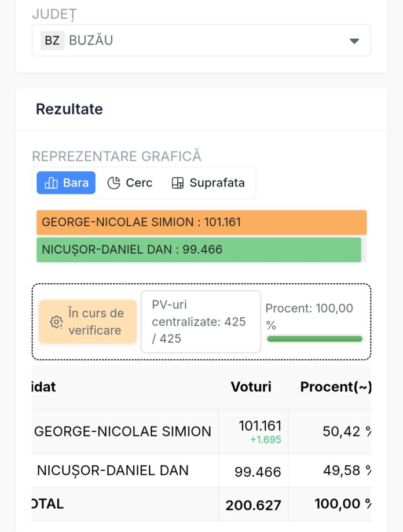Click the Procent(~) column header
Screen dimensions: 403x532
point(335,387)
